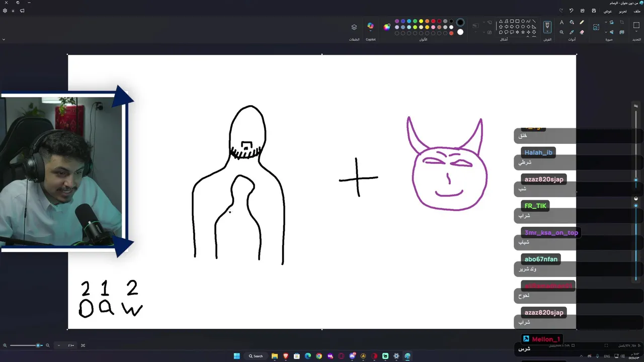Click the Share icon
644x362 pixels.
(x=582, y=11)
